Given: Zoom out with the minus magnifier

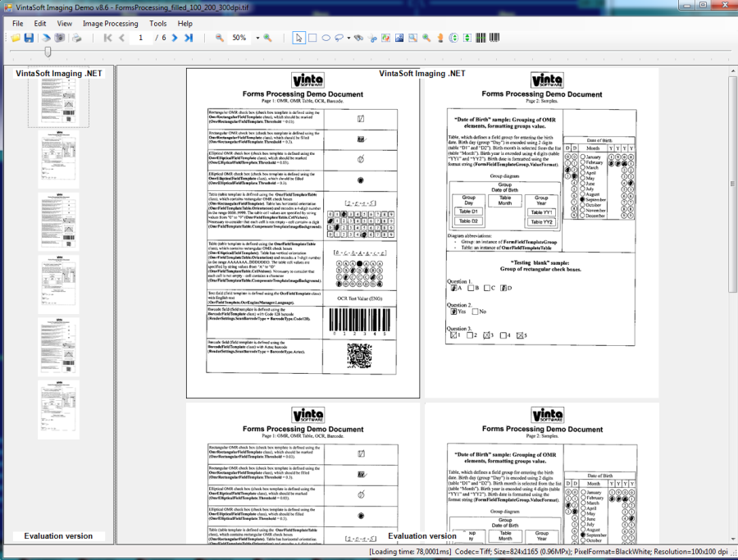Looking at the screenshot, I should pos(219,38).
